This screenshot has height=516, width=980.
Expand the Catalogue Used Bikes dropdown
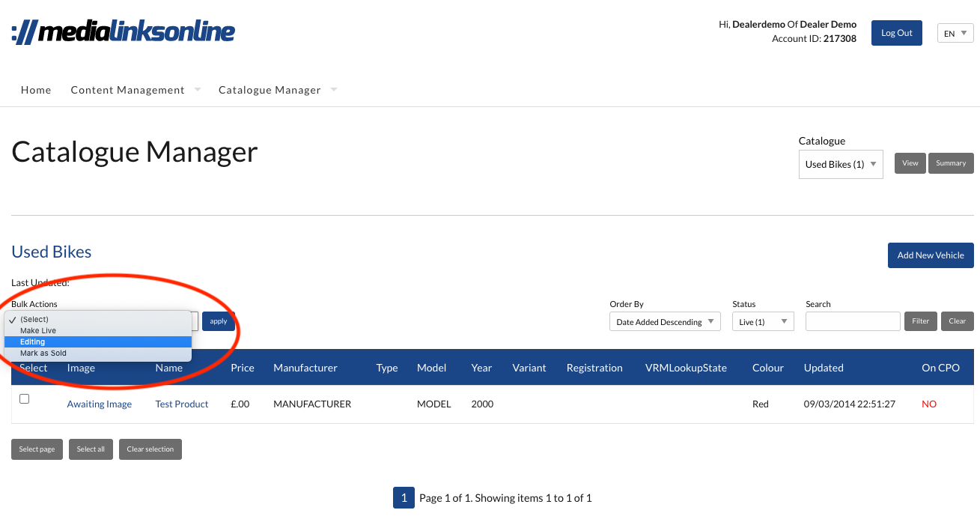click(841, 164)
